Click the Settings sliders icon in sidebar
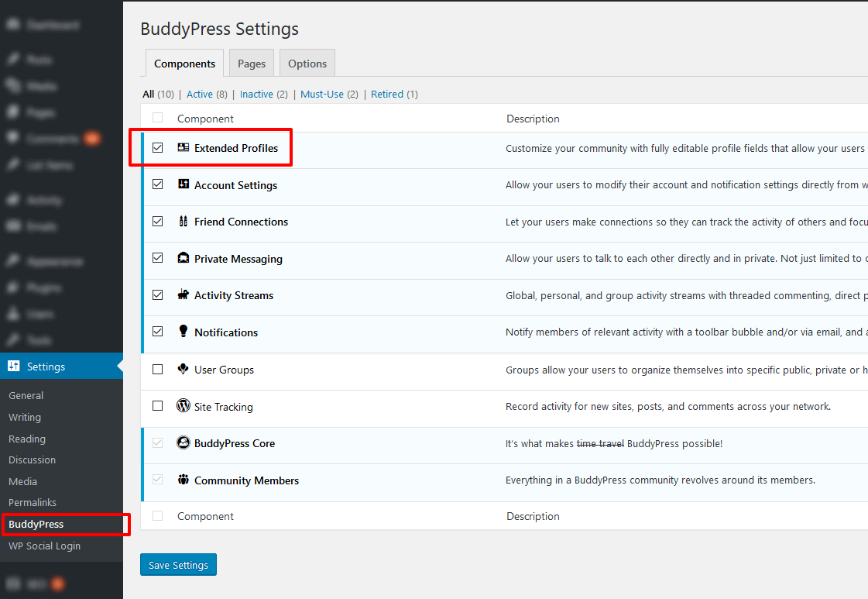Screen dimensions: 868x599 coord(14,366)
